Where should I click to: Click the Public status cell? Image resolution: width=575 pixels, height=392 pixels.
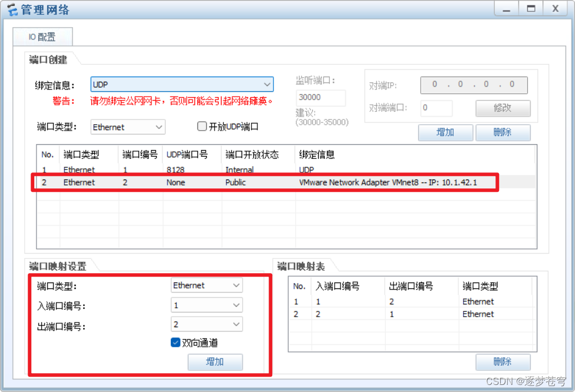tap(236, 182)
